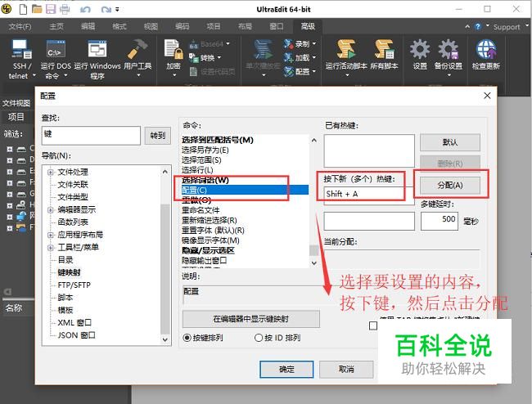Viewport: 532px width, 404px height.
Task: Click the 默认 button
Action: [450, 142]
